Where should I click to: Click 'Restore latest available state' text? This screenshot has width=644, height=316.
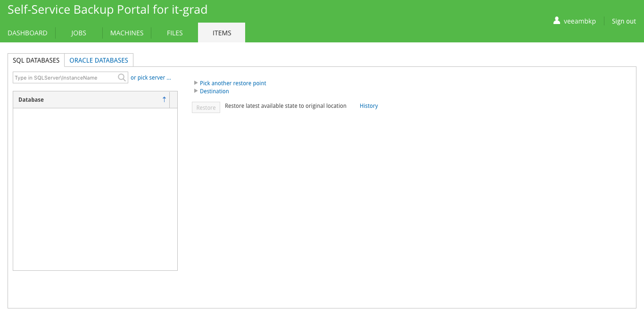click(286, 106)
